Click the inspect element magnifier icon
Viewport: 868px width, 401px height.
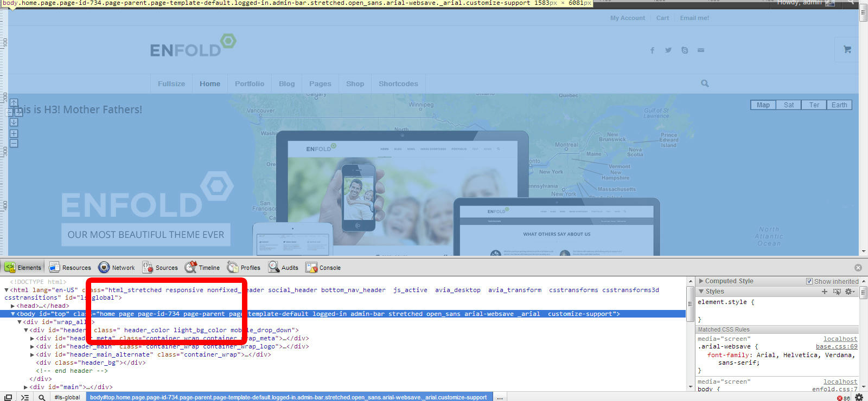tap(42, 397)
